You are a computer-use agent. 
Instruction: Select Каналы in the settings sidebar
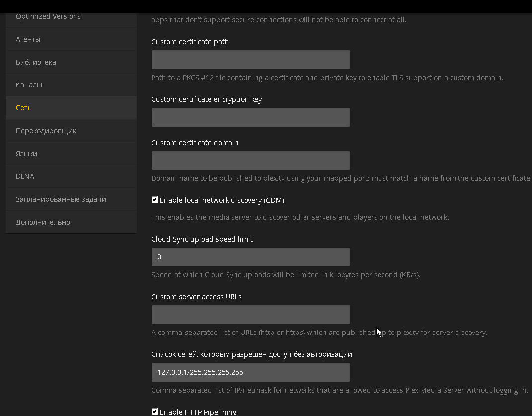pyautogui.click(x=29, y=85)
